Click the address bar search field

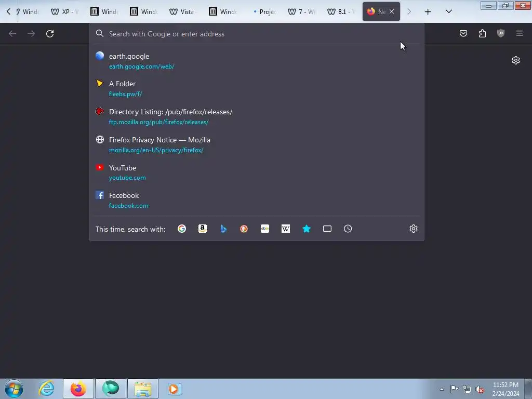pyautogui.click(x=257, y=34)
